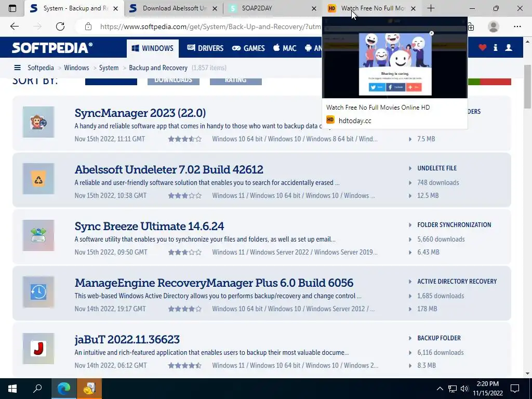Image resolution: width=532 pixels, height=399 pixels.
Task: Open Sync Breeze Ultimate 14.6.24 link
Action: (x=149, y=227)
